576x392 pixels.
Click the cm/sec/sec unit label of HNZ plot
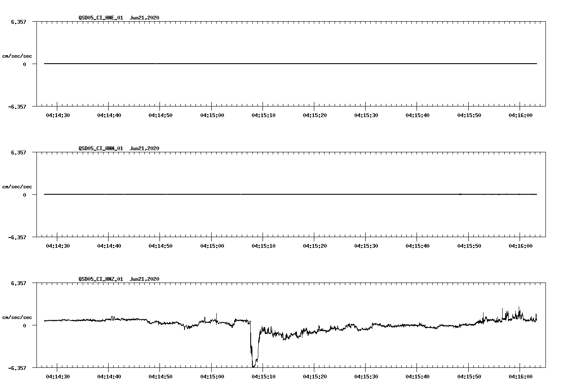[17, 317]
